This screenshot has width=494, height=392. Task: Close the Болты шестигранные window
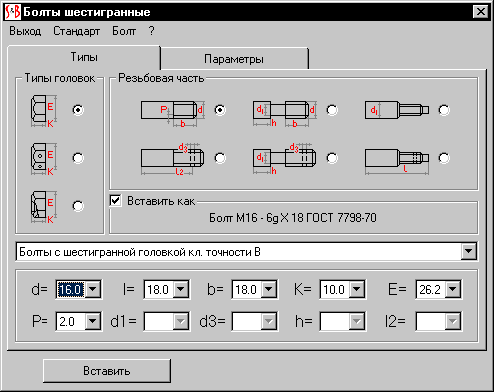coord(481,12)
